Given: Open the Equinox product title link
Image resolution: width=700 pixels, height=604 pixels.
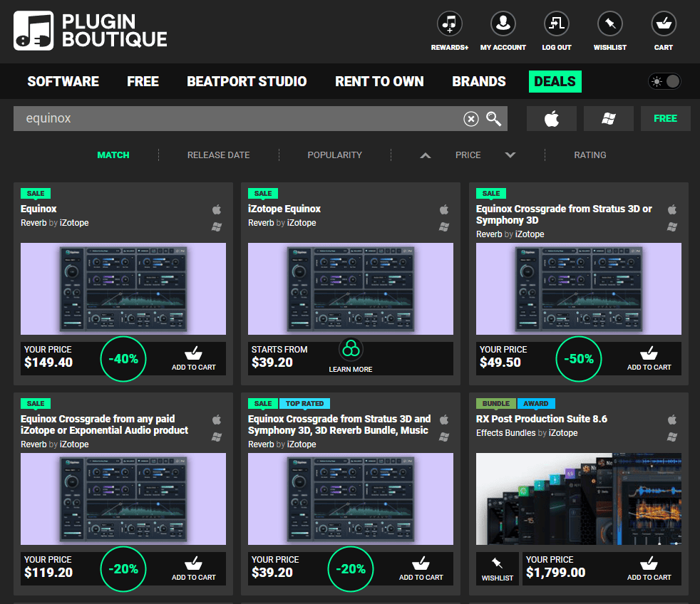Looking at the screenshot, I should tap(38, 209).
